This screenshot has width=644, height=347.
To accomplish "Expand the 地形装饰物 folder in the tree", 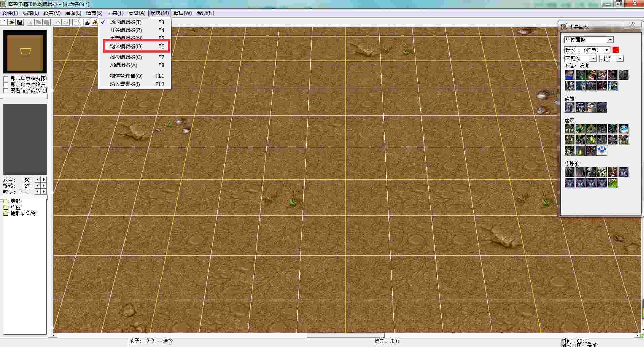I will pyautogui.click(x=6, y=214).
